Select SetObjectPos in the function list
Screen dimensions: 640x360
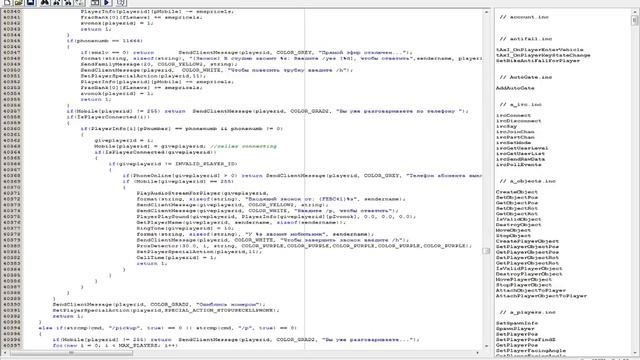pos(517,198)
